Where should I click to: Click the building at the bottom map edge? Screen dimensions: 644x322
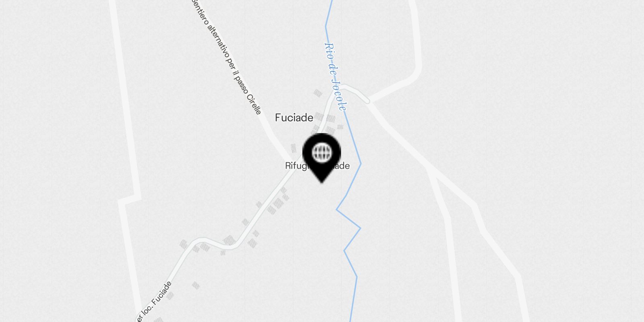pos(158,320)
